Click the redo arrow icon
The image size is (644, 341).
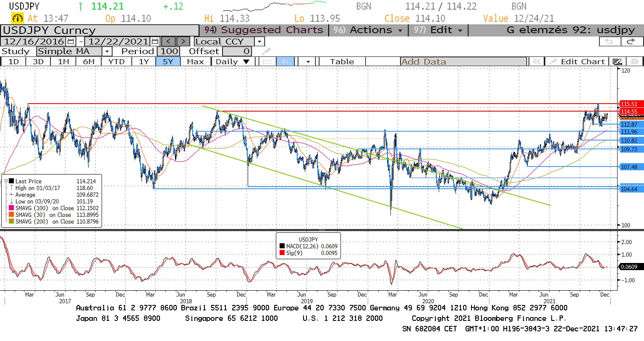point(631,42)
